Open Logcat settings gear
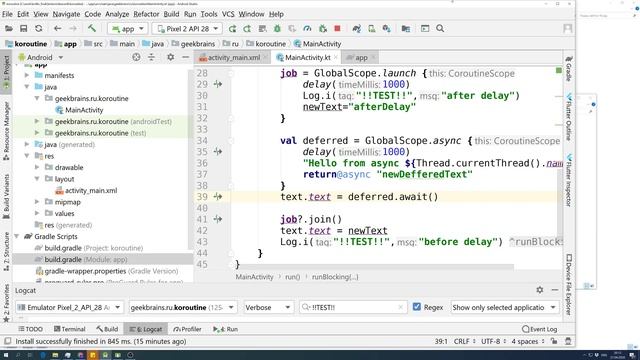Screen dimensions: 640x360 [540, 290]
